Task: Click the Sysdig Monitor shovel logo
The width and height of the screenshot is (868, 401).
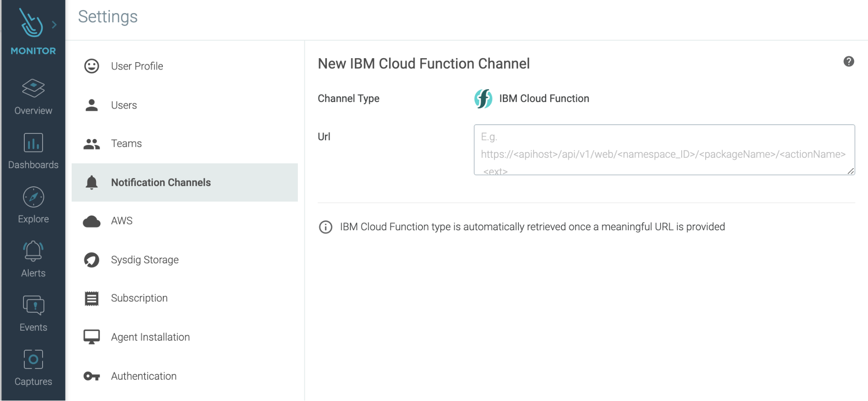Action: tap(31, 23)
